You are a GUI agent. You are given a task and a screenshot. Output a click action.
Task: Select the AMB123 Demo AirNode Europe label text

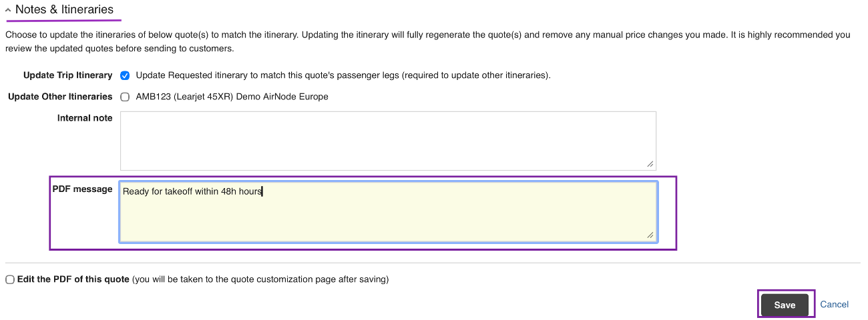point(232,97)
